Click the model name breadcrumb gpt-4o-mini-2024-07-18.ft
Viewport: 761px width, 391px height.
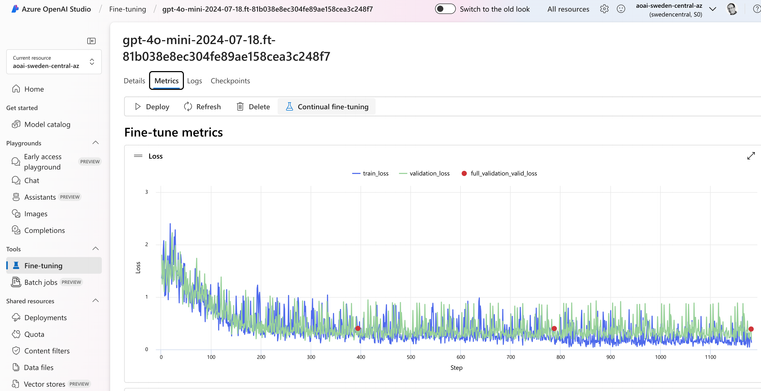267,9
